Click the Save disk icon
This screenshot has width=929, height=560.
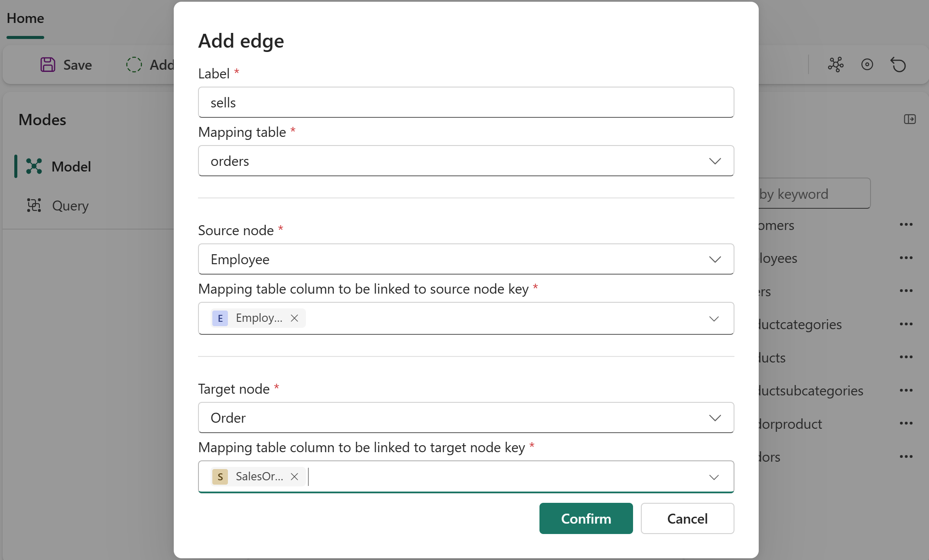click(x=48, y=65)
